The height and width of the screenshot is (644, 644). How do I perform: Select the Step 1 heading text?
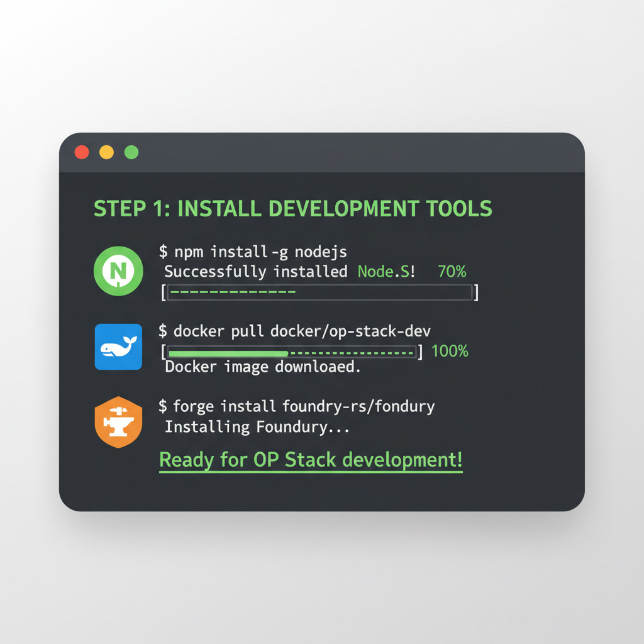tap(294, 208)
